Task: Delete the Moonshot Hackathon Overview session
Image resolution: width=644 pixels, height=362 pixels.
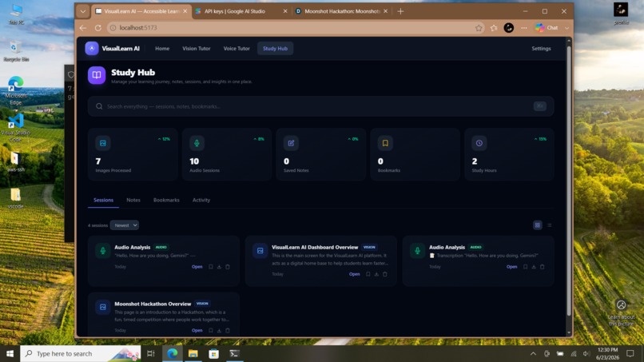Action: tap(228, 330)
